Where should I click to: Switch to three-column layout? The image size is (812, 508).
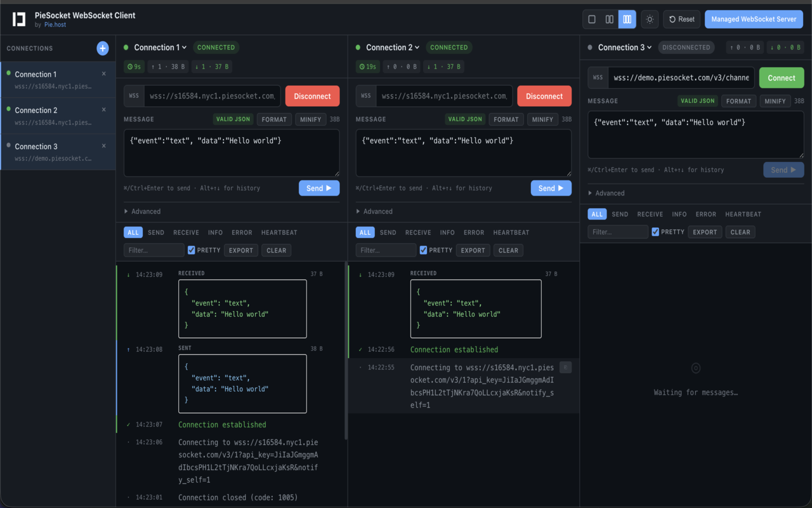coord(627,19)
